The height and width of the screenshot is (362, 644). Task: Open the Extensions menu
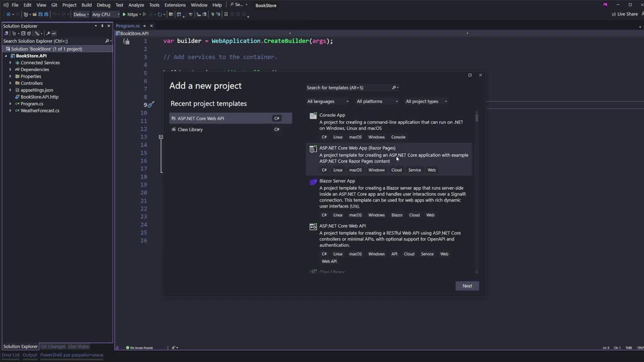(x=175, y=5)
